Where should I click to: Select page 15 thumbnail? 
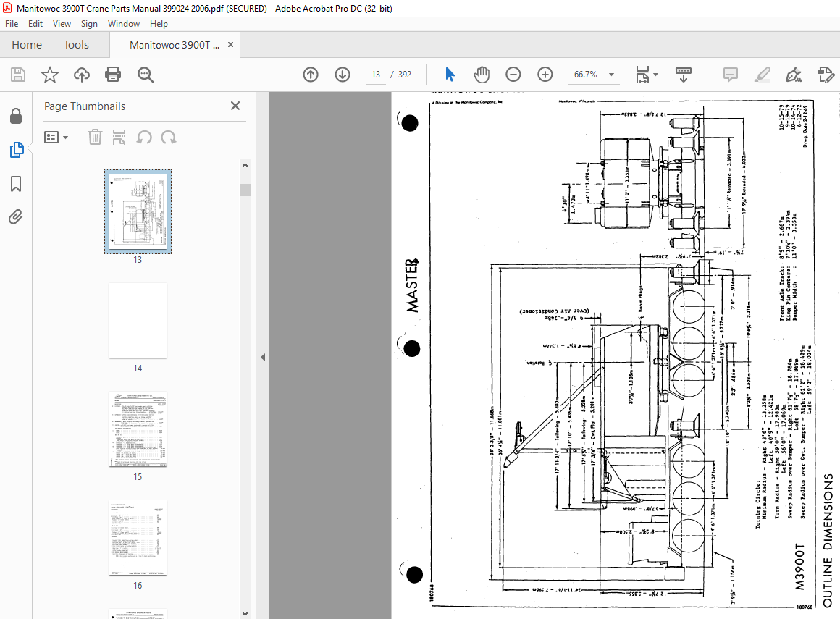click(138, 429)
